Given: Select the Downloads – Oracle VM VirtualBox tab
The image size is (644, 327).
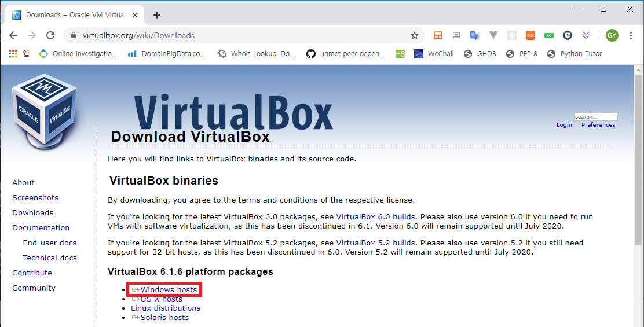Looking at the screenshot, I should click(74, 15).
